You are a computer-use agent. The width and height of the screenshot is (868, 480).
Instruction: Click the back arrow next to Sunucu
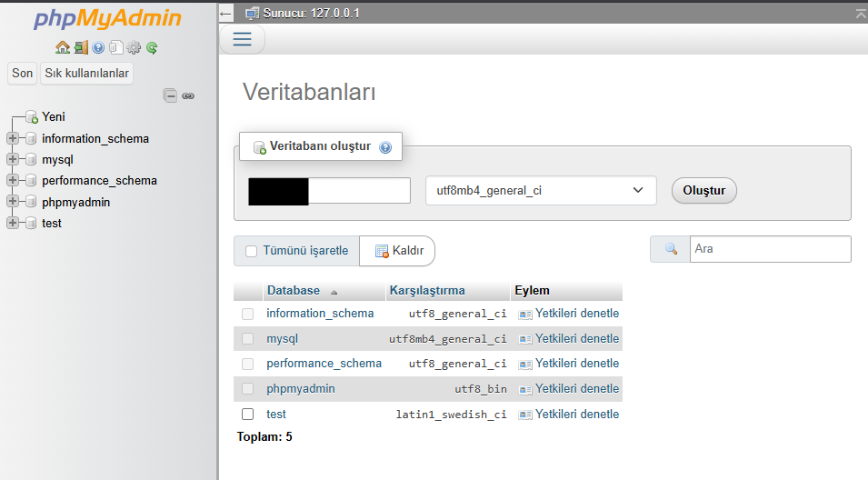pos(225,14)
